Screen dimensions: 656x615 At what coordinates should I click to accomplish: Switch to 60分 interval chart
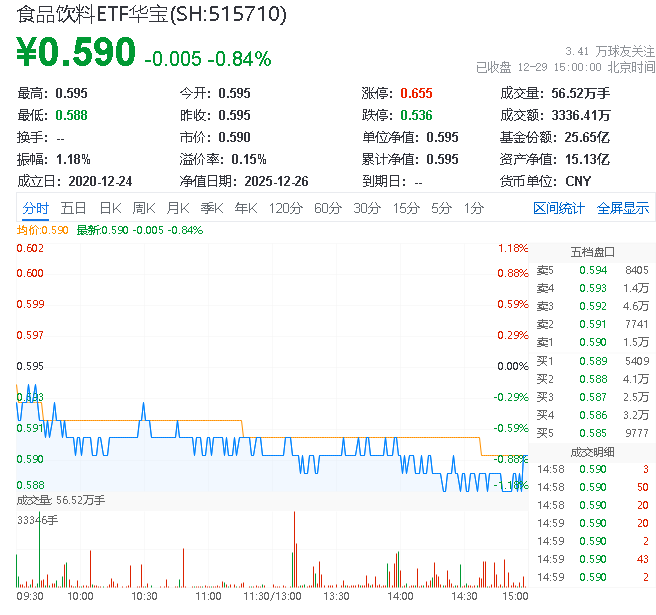pyautogui.click(x=327, y=208)
